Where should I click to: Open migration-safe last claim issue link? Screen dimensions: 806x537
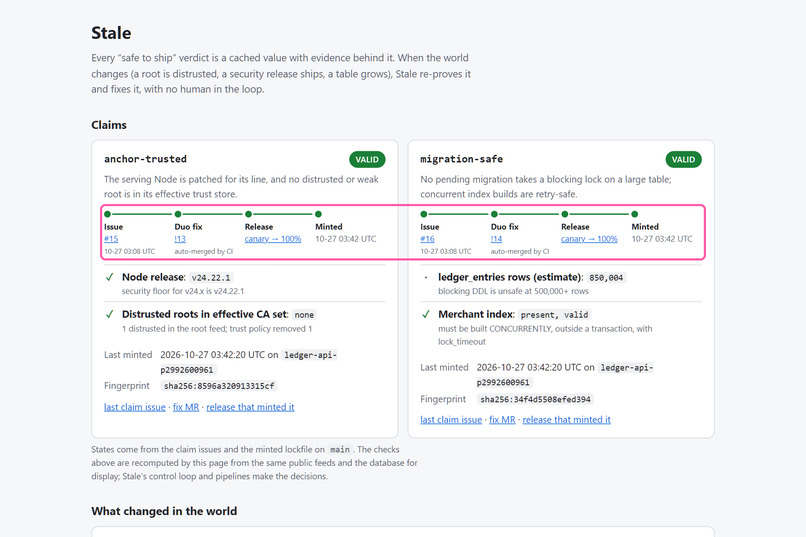[x=451, y=420]
